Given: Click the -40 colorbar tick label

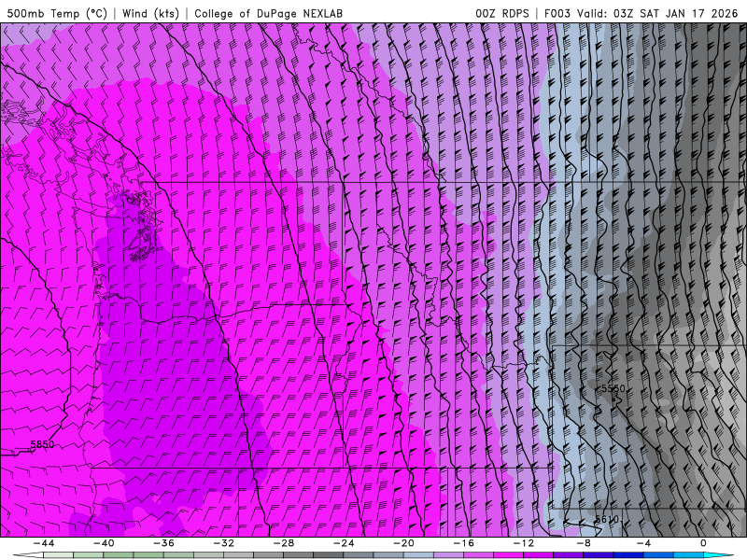Looking at the screenshot, I should (104, 543).
